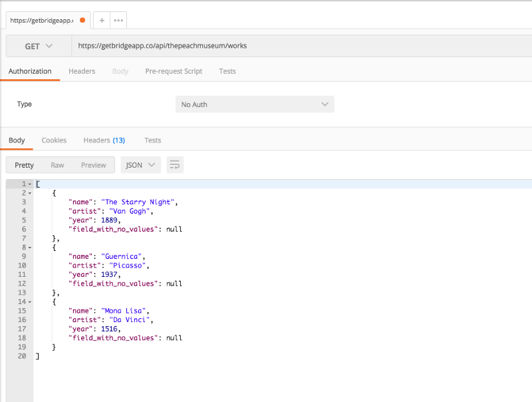Open the response Cookies tab
Viewport: 532px width, 402px height.
tap(54, 140)
